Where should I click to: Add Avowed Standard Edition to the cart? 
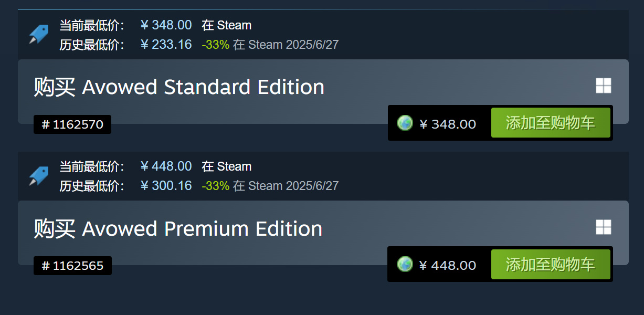551,123
